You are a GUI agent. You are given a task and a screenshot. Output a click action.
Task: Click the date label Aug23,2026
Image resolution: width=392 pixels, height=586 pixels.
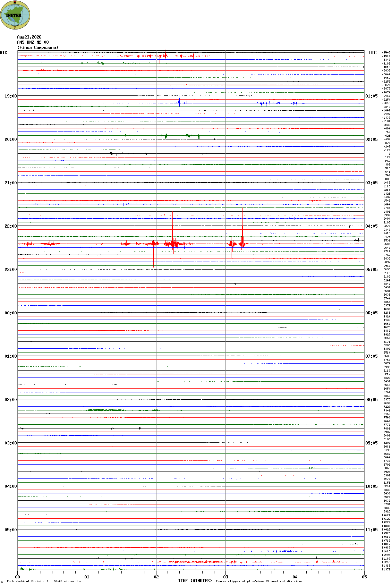tap(29, 37)
